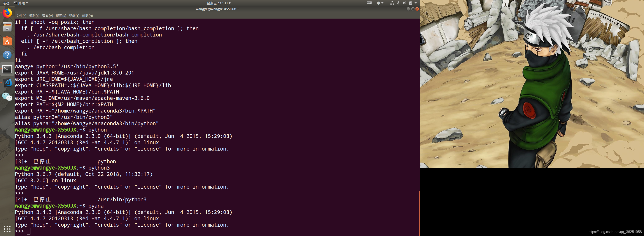
Task: Click the line export CLASSPATH=.:${JAVA_HOME}/lib:${JRE_HOME}/lib
Action: [93, 85]
